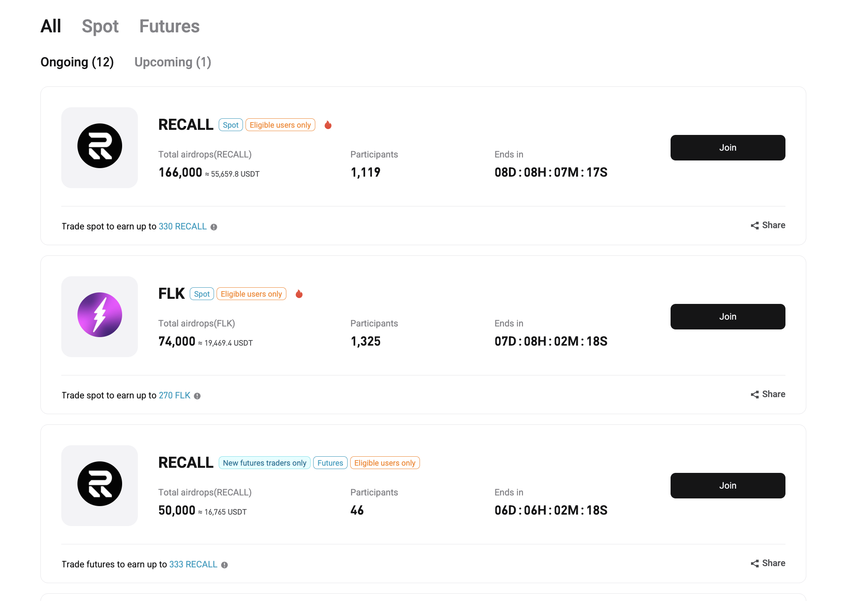Click the RECALL futures token logo

coord(100,484)
